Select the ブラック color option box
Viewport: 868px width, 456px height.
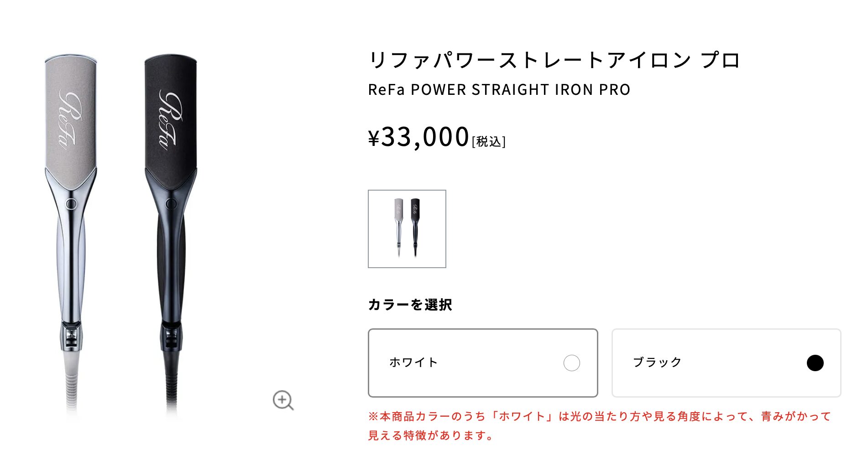coord(726,363)
